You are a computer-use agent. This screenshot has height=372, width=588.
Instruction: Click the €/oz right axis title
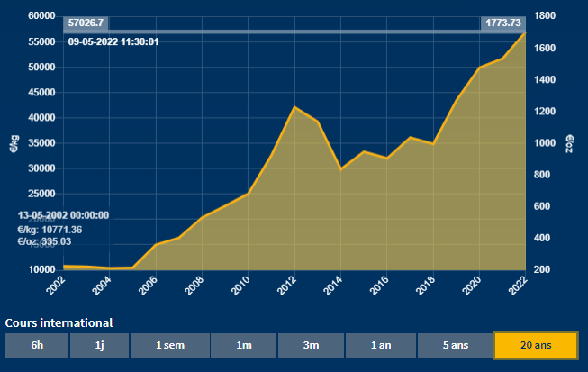(569, 144)
